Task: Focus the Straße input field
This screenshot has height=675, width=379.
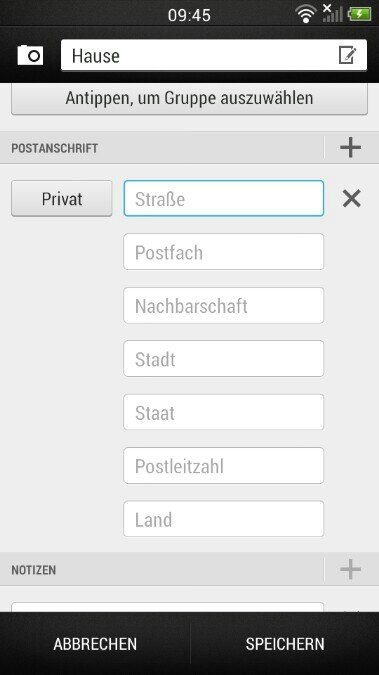Action: click(x=224, y=198)
